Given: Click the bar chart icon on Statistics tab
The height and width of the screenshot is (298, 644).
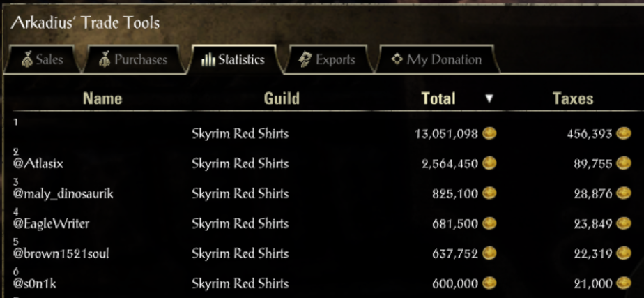Looking at the screenshot, I should [208, 59].
